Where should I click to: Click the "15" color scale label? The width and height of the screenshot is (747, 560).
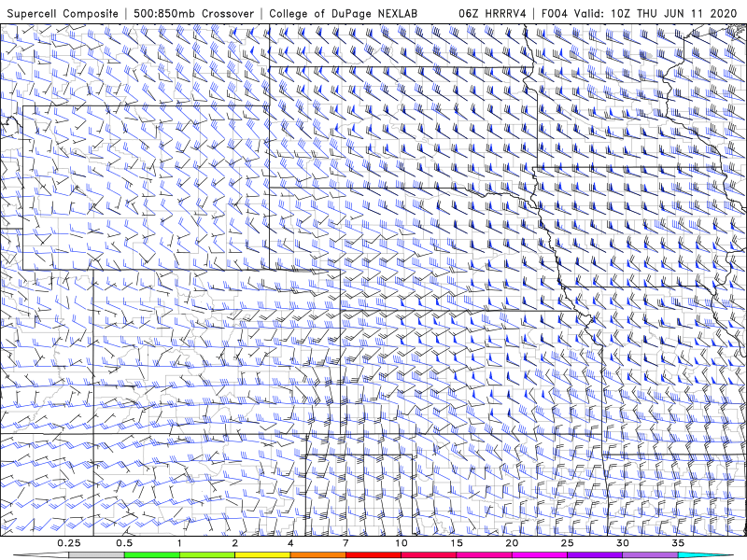click(x=457, y=543)
